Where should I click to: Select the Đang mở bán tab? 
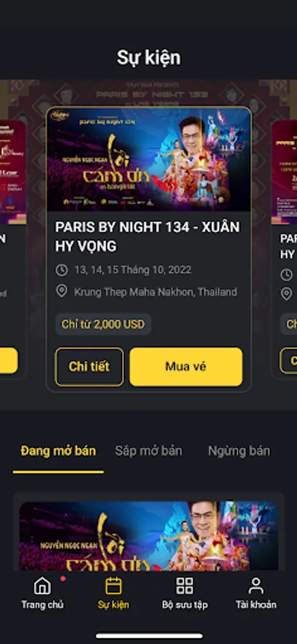tap(59, 451)
